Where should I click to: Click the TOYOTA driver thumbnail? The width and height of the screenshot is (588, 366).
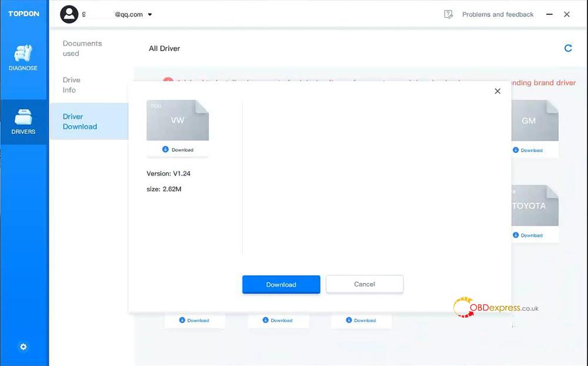point(534,205)
